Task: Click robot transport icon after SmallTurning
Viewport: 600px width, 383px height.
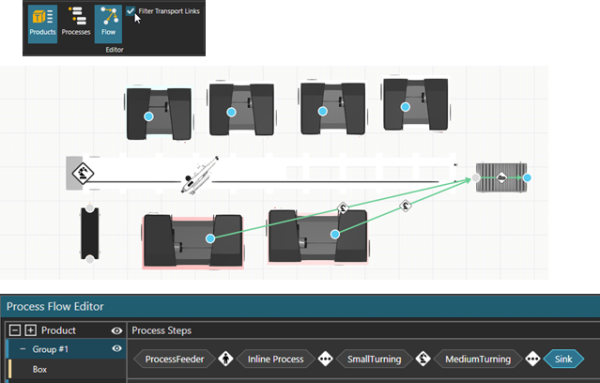Action: click(x=423, y=359)
